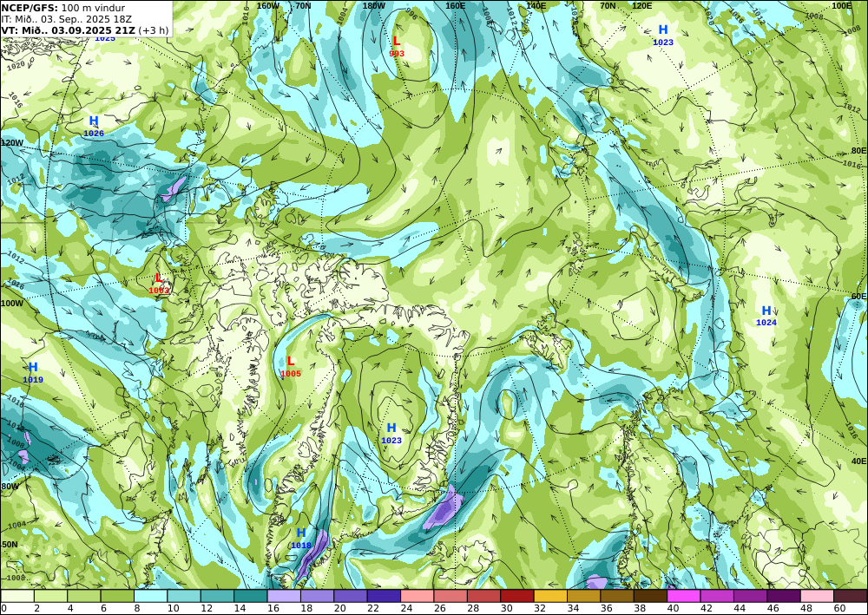Viewport: 868px width, 615px height.
Task: Click the blue H marker labeled 1018
Action: tap(300, 533)
